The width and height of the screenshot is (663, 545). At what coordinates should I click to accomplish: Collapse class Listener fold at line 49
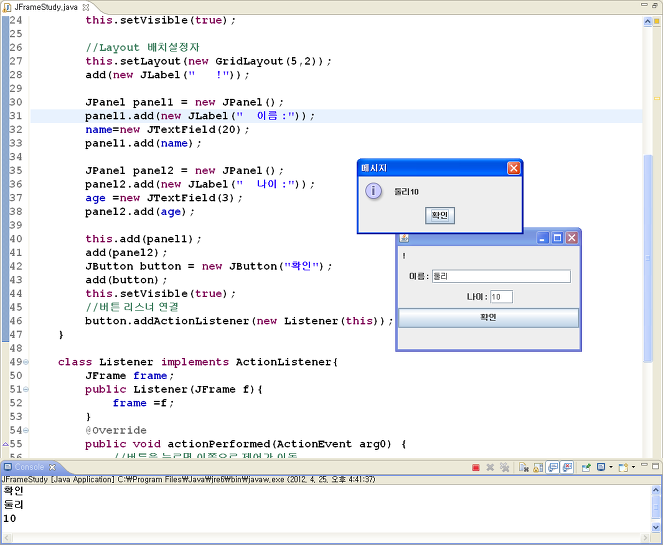[x=26, y=362]
